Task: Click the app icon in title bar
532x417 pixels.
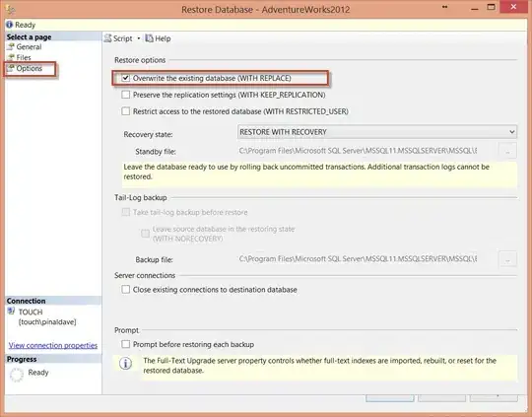Action: (11, 10)
